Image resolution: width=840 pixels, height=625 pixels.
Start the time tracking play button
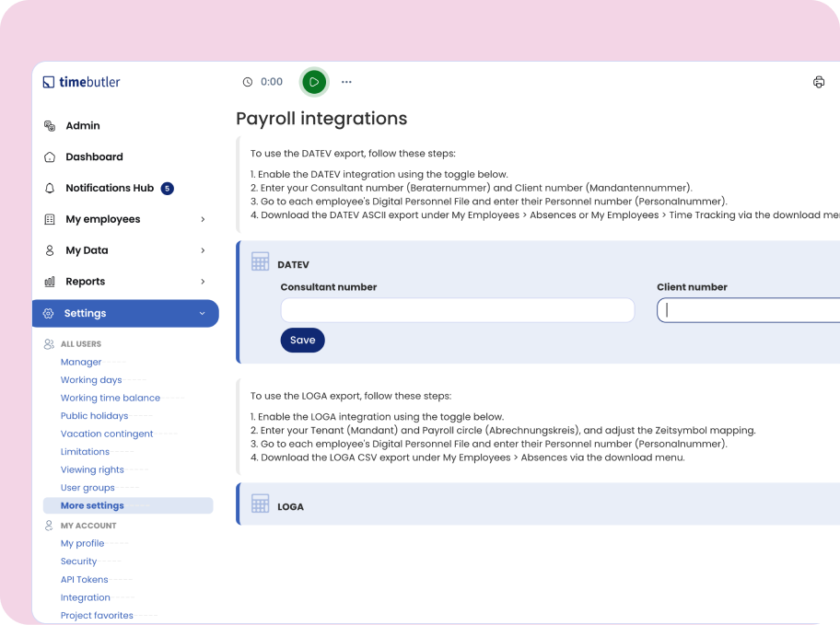(x=314, y=82)
